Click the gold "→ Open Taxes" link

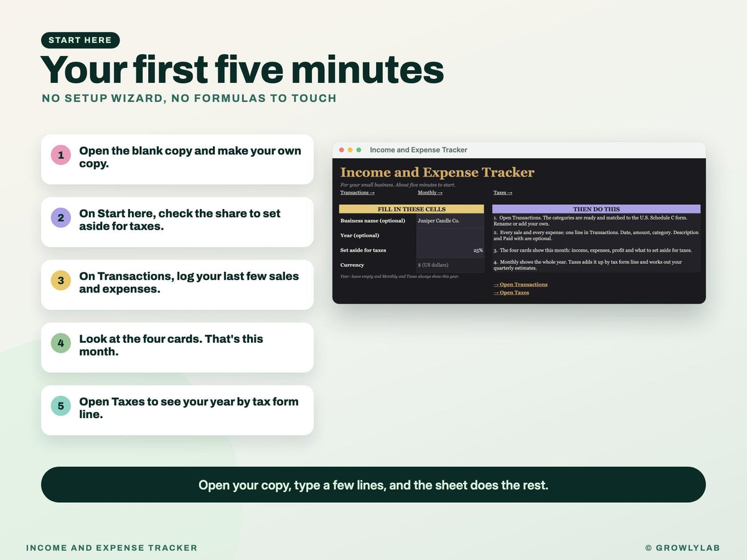click(511, 292)
